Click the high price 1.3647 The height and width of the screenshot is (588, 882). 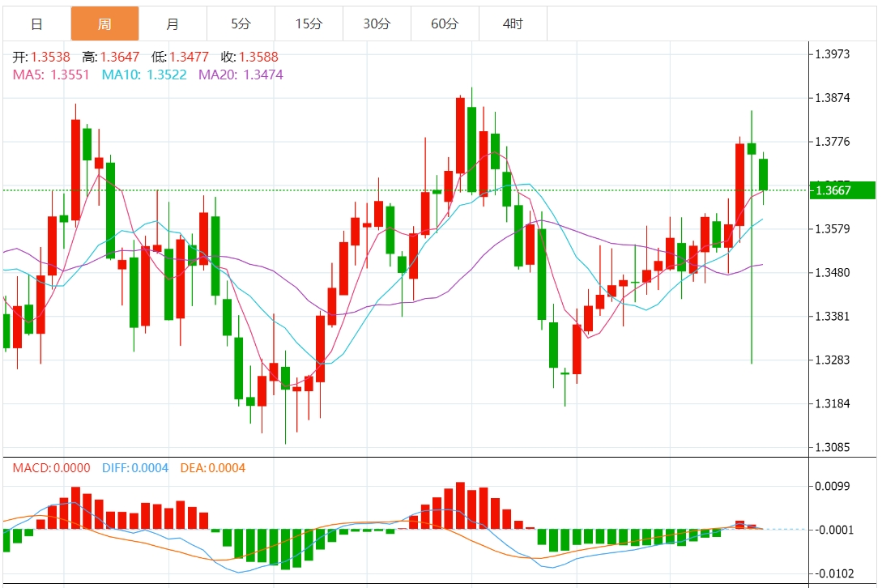coord(120,57)
